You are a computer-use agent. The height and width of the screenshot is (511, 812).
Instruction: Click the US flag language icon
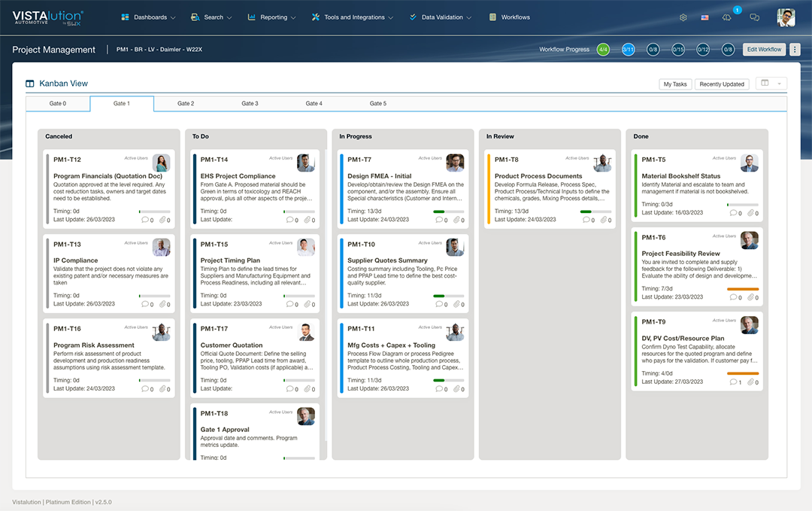pos(704,17)
